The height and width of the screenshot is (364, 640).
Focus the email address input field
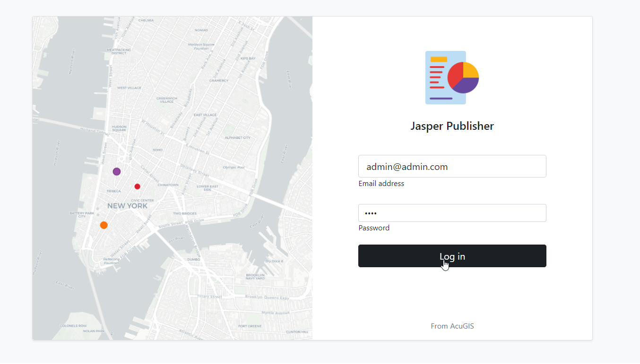click(x=452, y=166)
